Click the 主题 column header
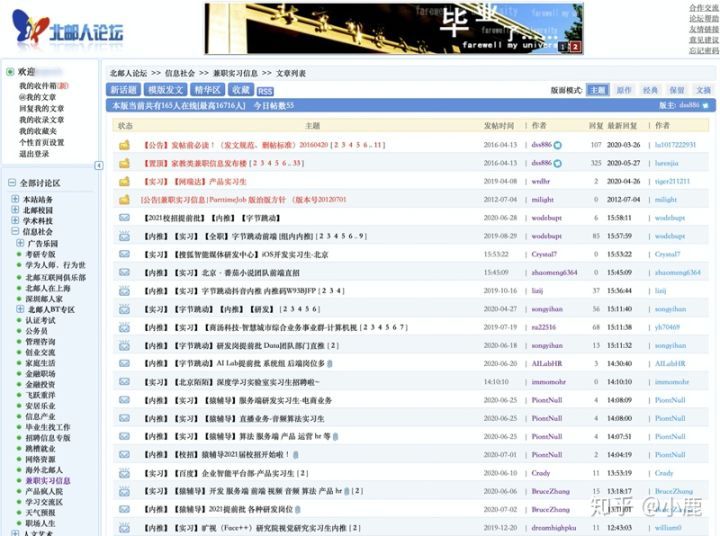Screen dimensions: 720x536 pyautogui.click(x=312, y=125)
